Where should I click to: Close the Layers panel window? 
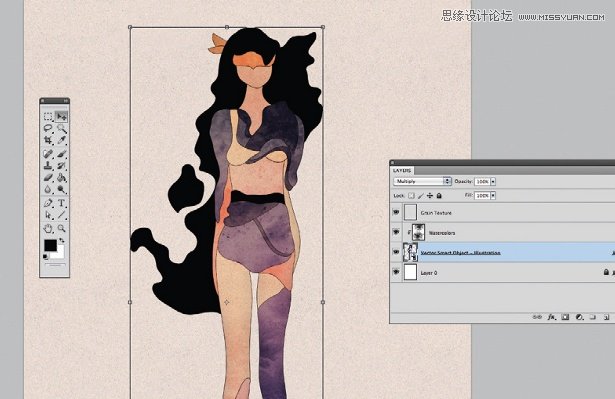pos(392,162)
